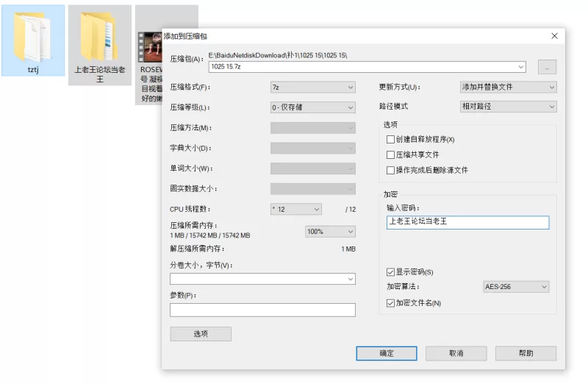Click the disabled 固实数据大小 dropdown
The width and height of the screenshot is (588, 384).
[x=313, y=189]
